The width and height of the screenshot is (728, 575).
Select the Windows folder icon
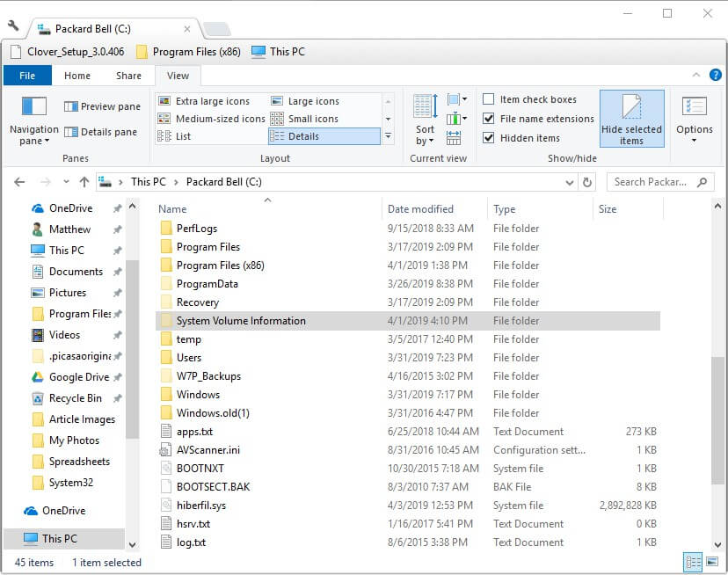(x=166, y=395)
